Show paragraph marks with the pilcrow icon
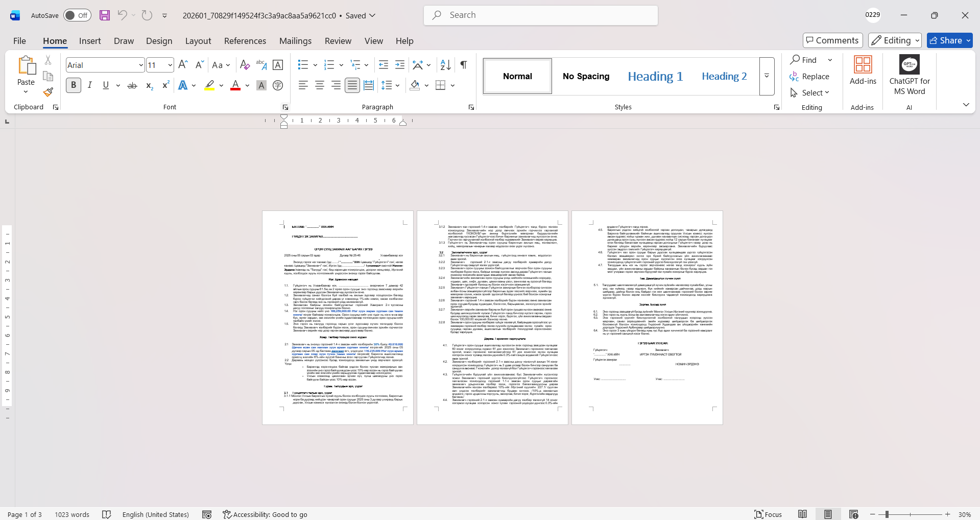 [x=463, y=65]
